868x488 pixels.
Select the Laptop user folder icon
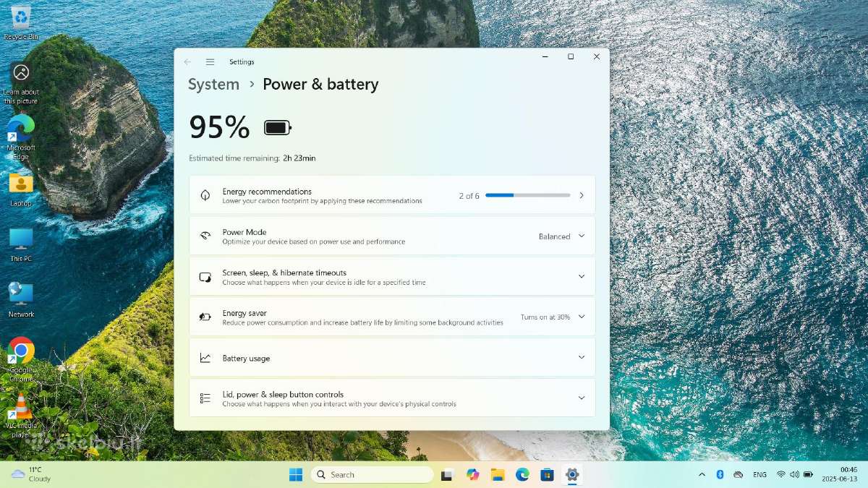[x=21, y=189]
